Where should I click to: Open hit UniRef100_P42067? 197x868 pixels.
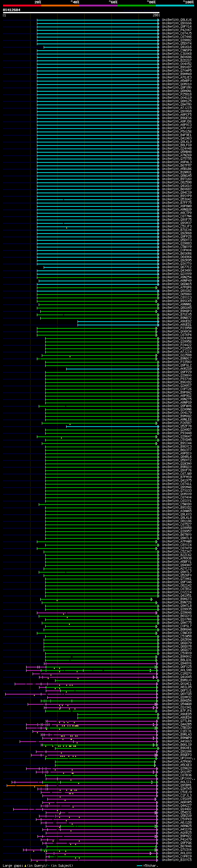click(177, 30)
